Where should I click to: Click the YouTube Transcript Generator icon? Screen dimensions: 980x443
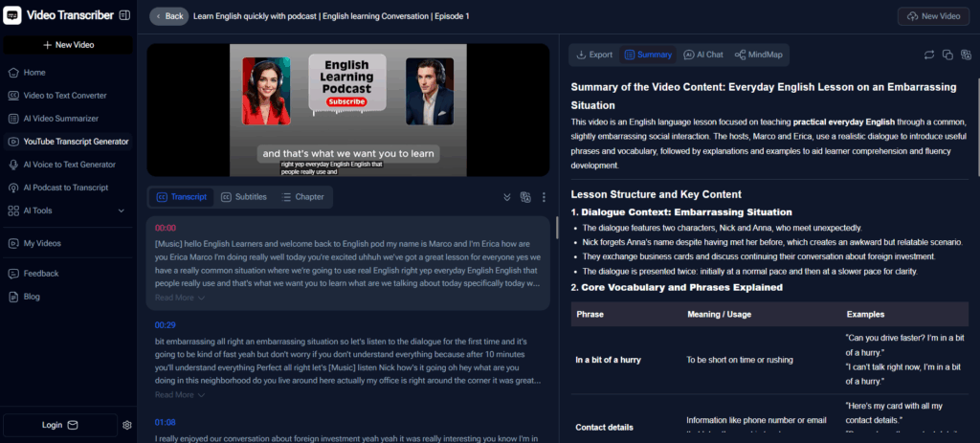[13, 142]
